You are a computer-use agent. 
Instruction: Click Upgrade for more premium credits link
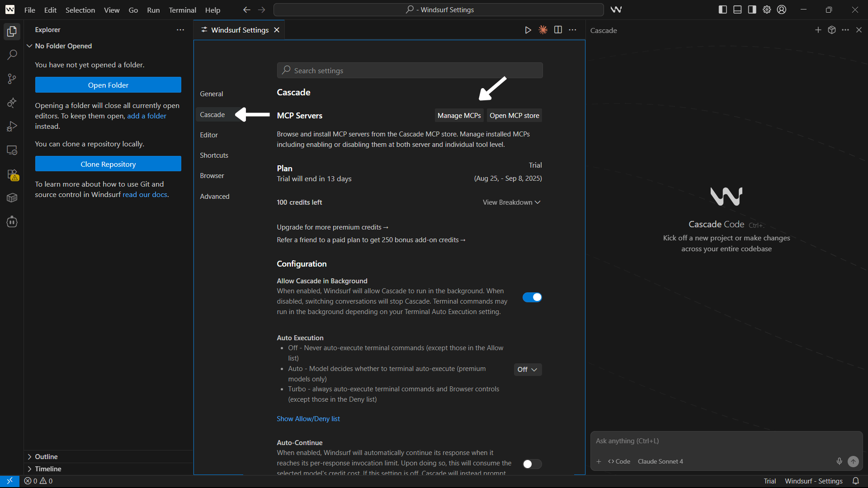coord(332,227)
